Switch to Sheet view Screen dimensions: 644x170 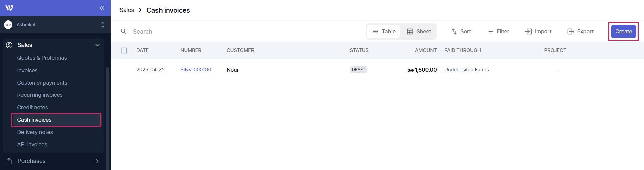click(x=419, y=31)
